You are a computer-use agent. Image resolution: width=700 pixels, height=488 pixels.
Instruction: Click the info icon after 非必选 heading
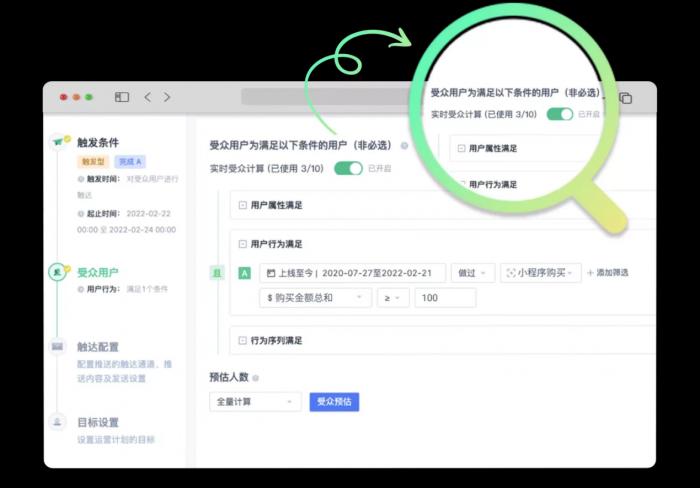click(404, 146)
